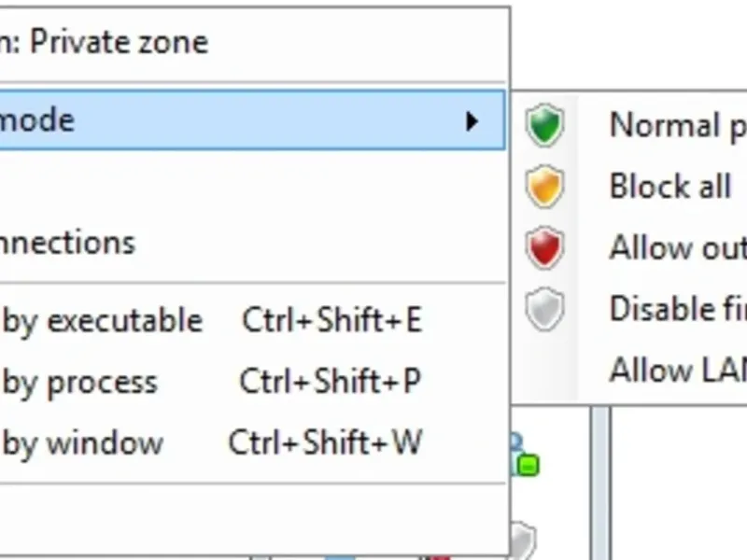
Task: Click the Ctrl+Shift+E shortcut label
Action: click(331, 321)
